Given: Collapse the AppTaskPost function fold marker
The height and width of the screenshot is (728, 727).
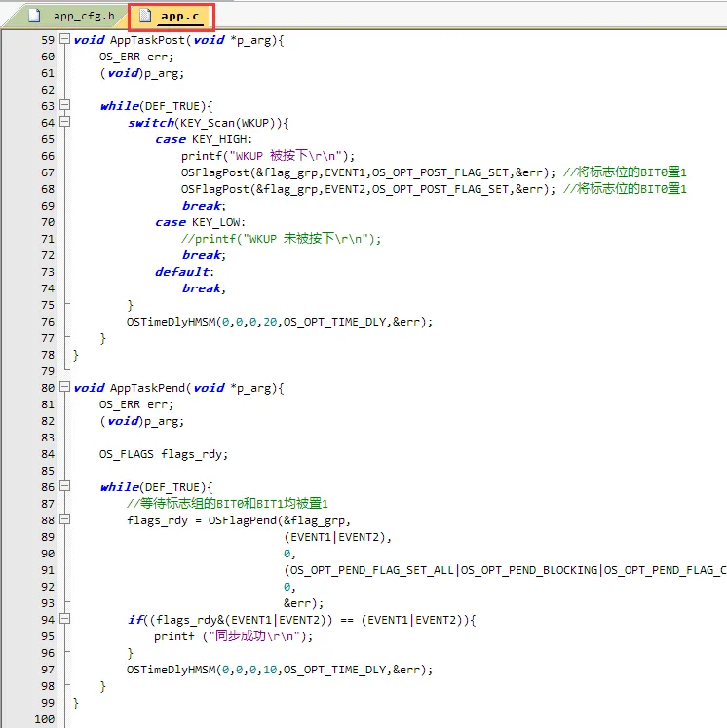Looking at the screenshot, I should pos(64,40).
